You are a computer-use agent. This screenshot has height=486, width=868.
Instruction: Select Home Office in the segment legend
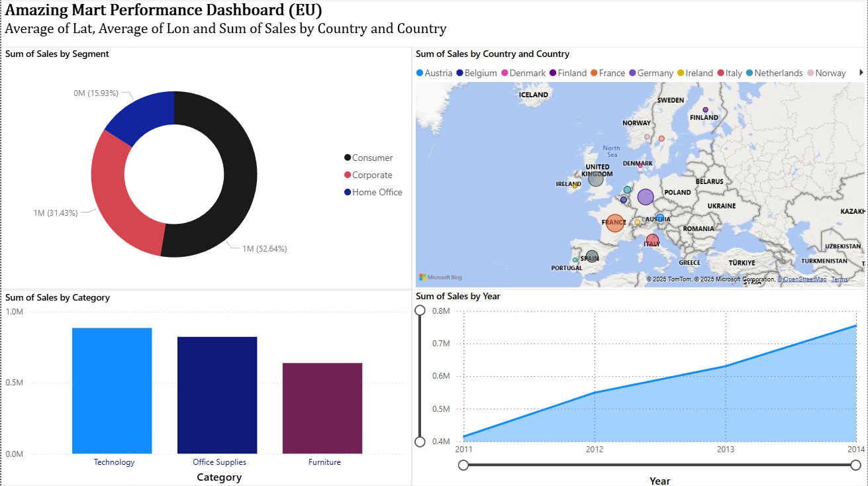(373, 192)
